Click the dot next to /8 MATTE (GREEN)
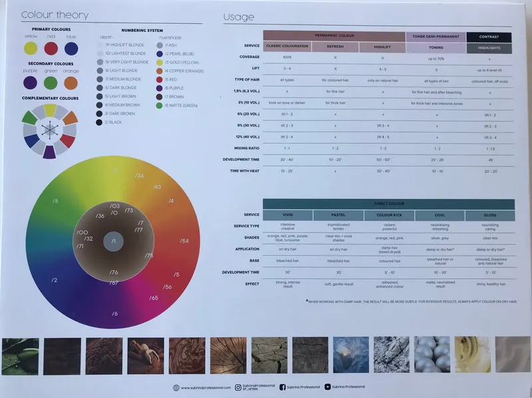532x398 pixels. pos(159,106)
